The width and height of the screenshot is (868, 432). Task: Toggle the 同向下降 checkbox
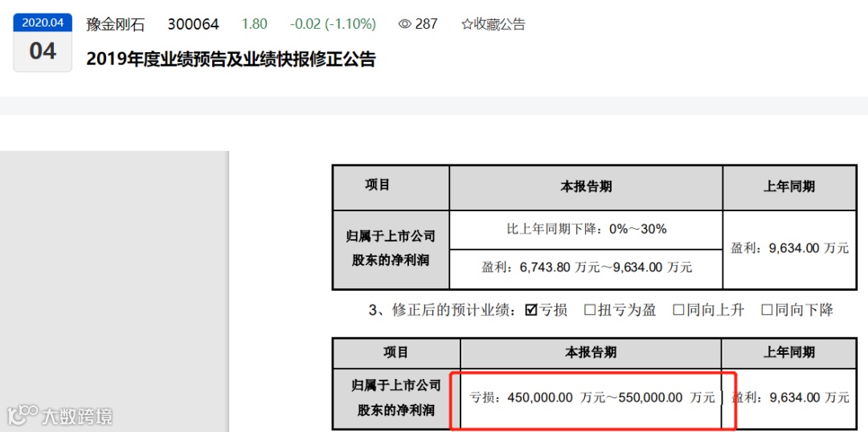(768, 310)
